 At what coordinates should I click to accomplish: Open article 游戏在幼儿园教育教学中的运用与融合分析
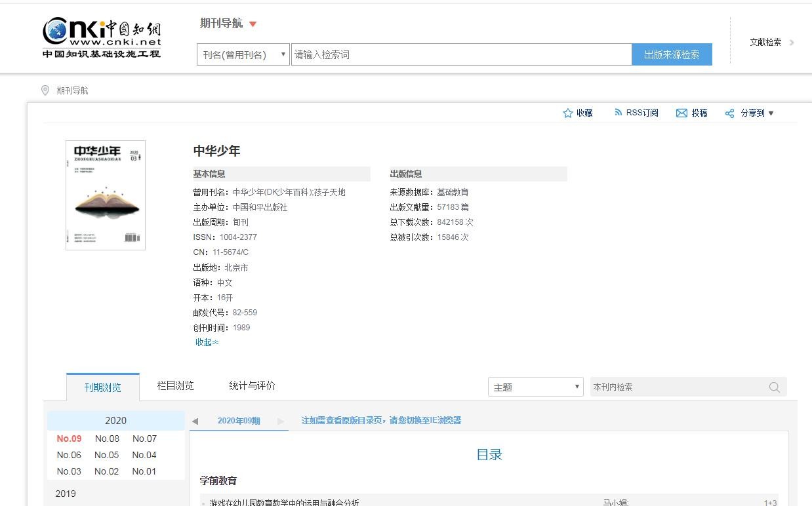click(284, 503)
